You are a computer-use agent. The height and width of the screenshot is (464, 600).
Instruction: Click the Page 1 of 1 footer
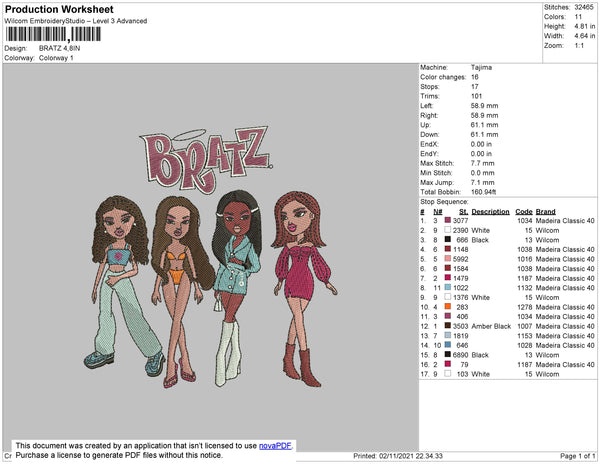point(575,456)
